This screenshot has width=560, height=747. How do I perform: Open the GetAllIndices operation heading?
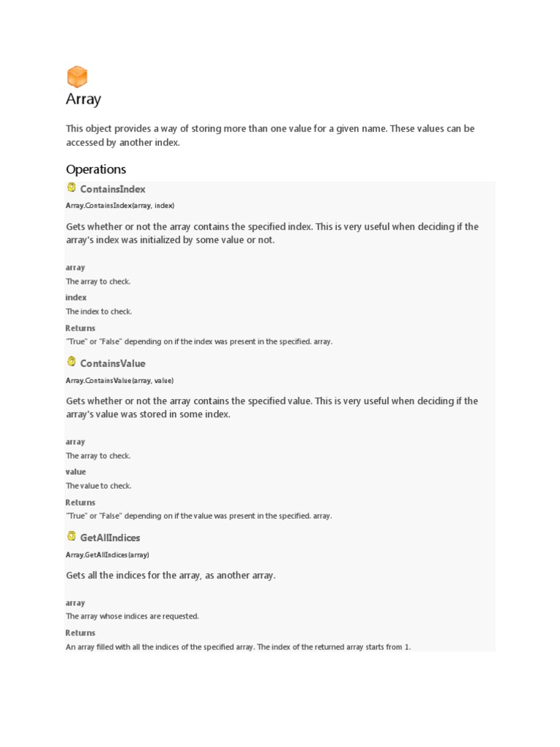tap(110, 538)
